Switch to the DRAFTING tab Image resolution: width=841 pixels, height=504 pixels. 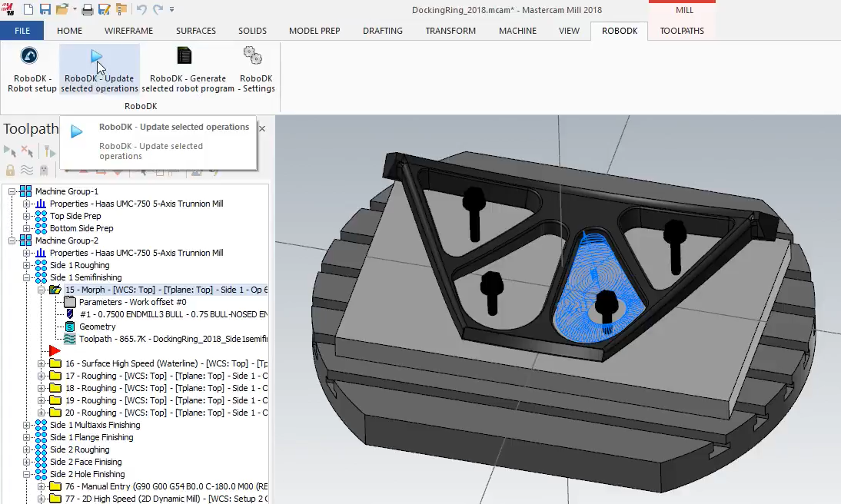[382, 31]
